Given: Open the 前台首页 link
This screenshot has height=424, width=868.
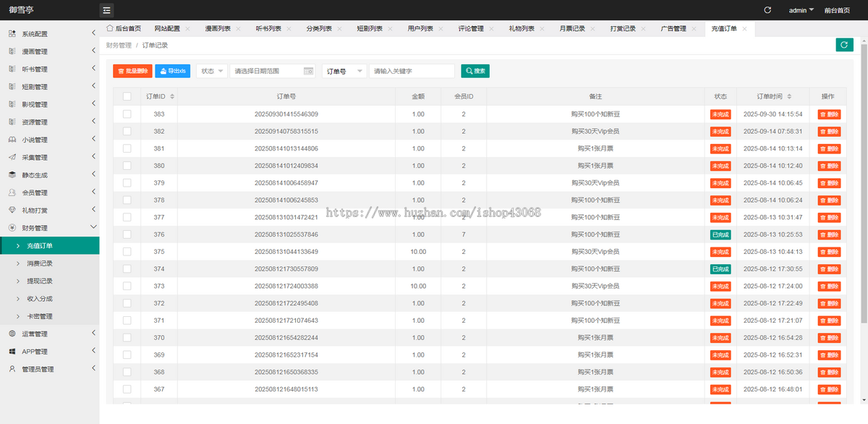Looking at the screenshot, I should pos(838,10).
